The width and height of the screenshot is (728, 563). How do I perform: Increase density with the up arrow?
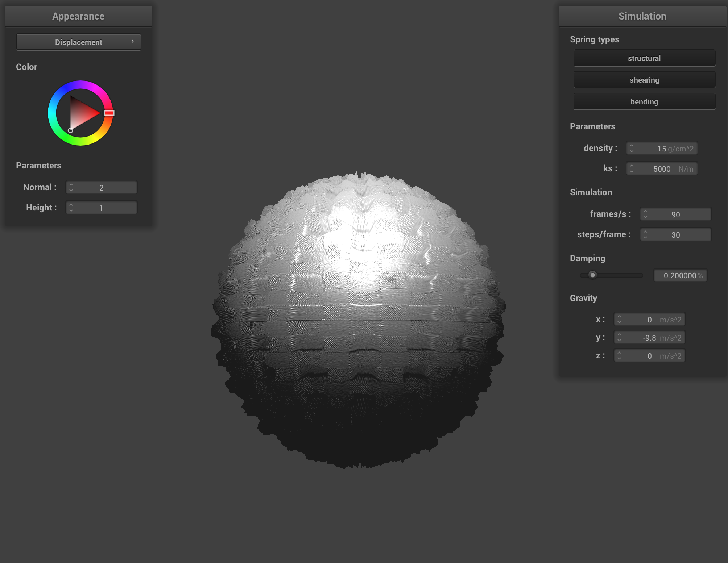point(632,146)
